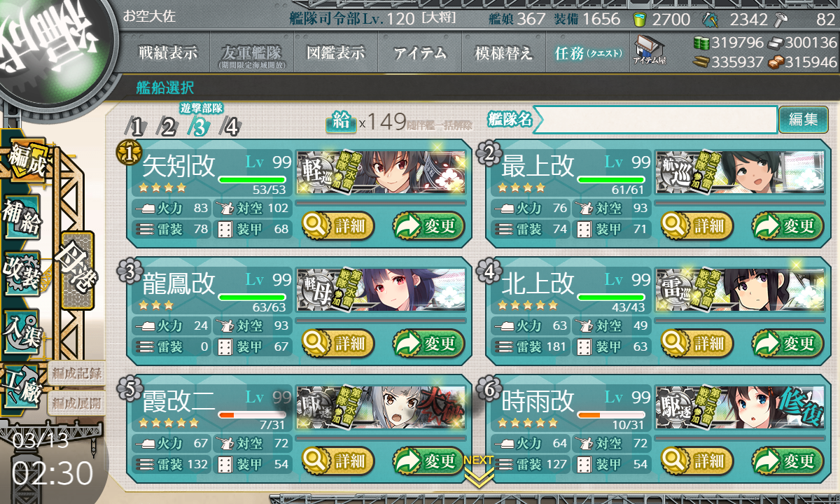The image size is (840, 504).
Task: Open the 改装 (Remodel) side menu icon
Action: tap(22, 273)
